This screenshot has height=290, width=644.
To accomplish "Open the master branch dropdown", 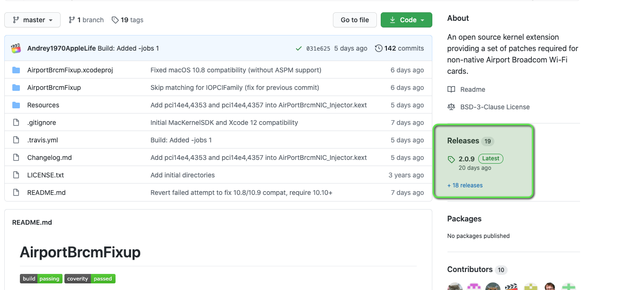I will tap(32, 20).
